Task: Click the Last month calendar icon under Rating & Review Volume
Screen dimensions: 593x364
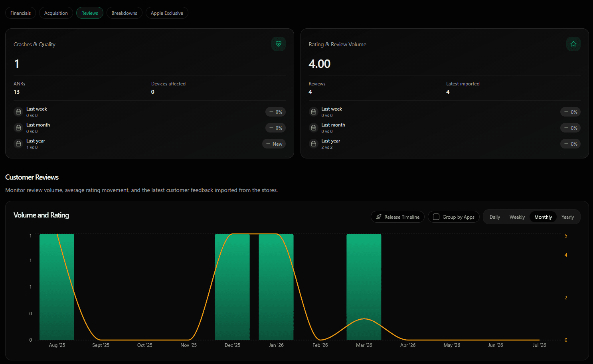Action: [x=314, y=128]
